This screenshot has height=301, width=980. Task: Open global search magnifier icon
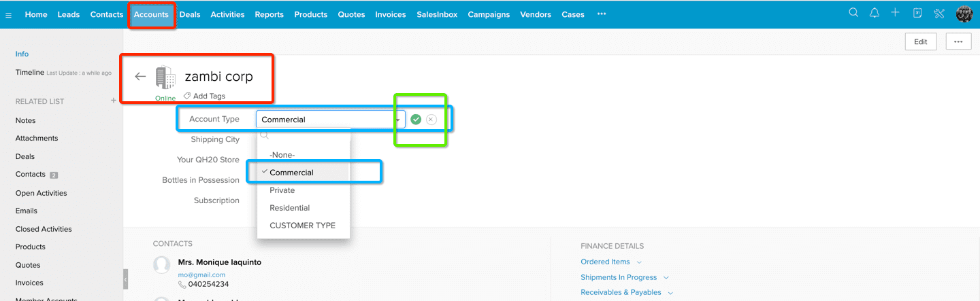coord(853,13)
